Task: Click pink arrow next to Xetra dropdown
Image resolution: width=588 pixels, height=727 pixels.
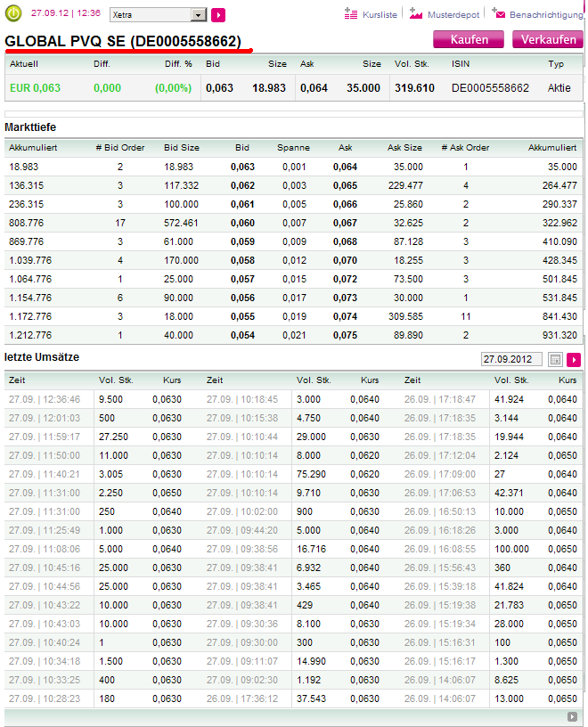Action: (x=218, y=15)
